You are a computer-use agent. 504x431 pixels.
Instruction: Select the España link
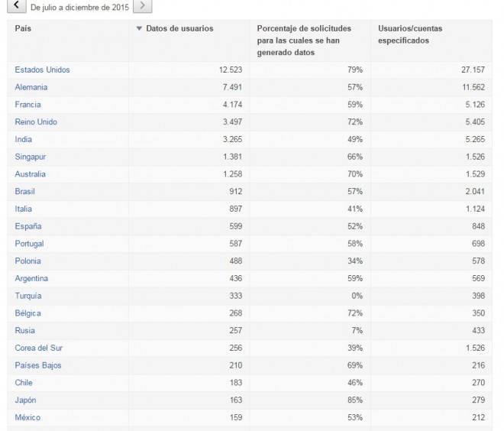(28, 226)
